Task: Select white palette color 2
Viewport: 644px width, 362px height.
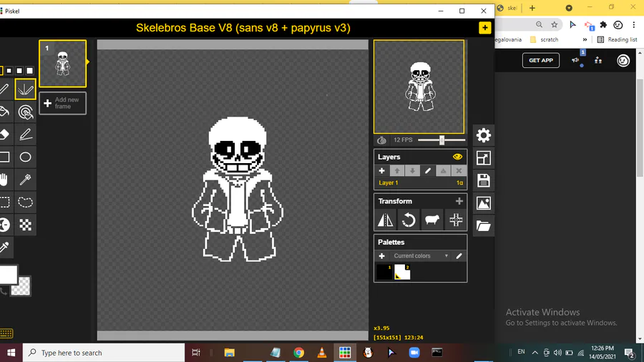Action: 402,272
